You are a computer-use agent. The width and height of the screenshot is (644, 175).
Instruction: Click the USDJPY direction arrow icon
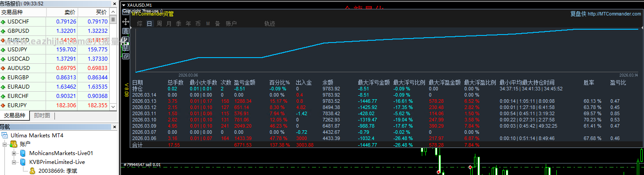pyautogui.click(x=4, y=50)
